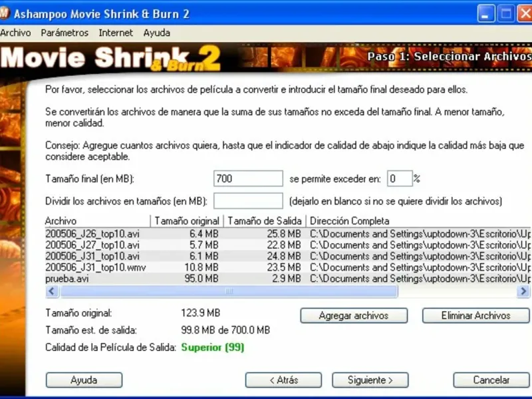This screenshot has width=532, height=399.
Task: Open the Archivo menu
Action: click(x=15, y=33)
